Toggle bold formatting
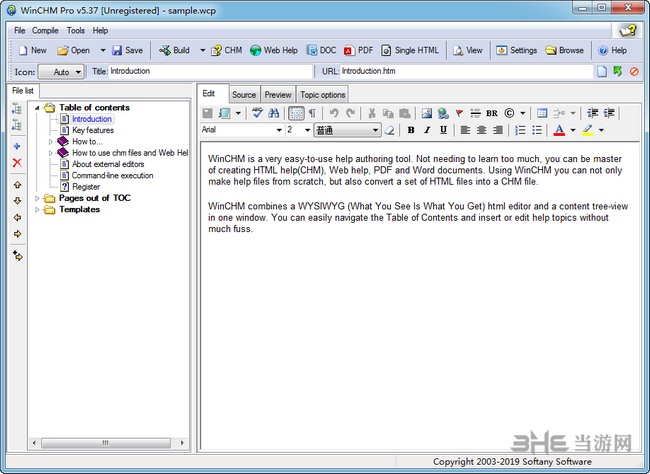The width and height of the screenshot is (650, 474). [411, 130]
